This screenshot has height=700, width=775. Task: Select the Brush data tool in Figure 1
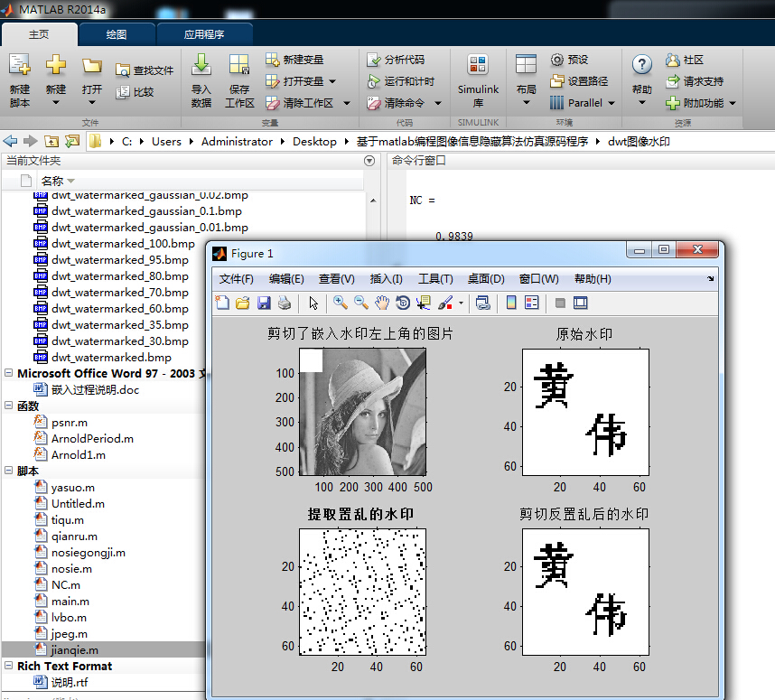(x=445, y=303)
